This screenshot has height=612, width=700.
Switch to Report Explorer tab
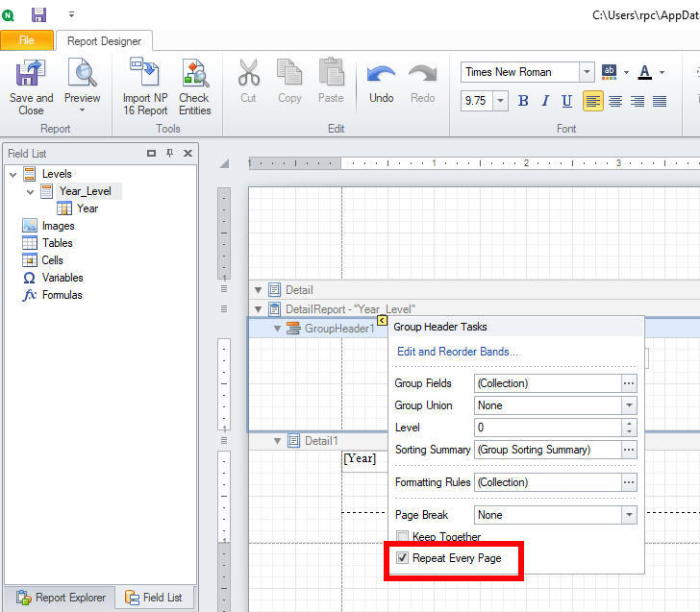[x=61, y=598]
